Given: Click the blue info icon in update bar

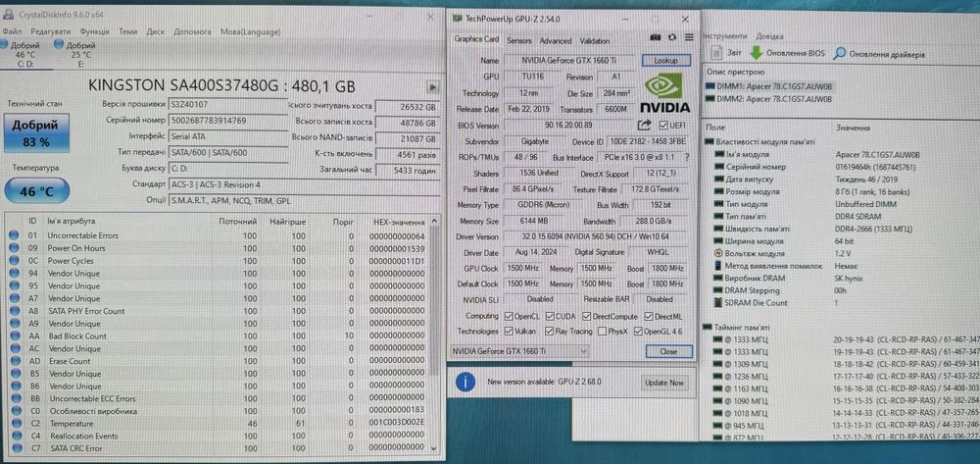Looking at the screenshot, I should [x=465, y=382].
